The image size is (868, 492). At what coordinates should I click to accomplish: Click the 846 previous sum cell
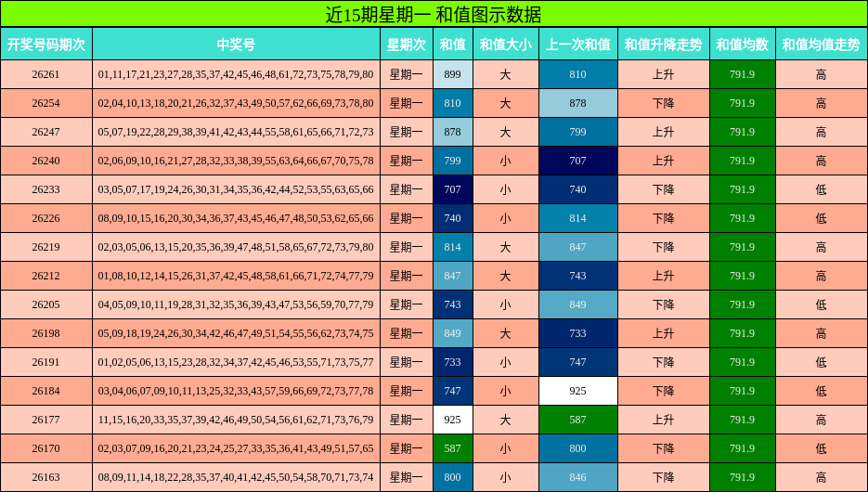click(578, 477)
